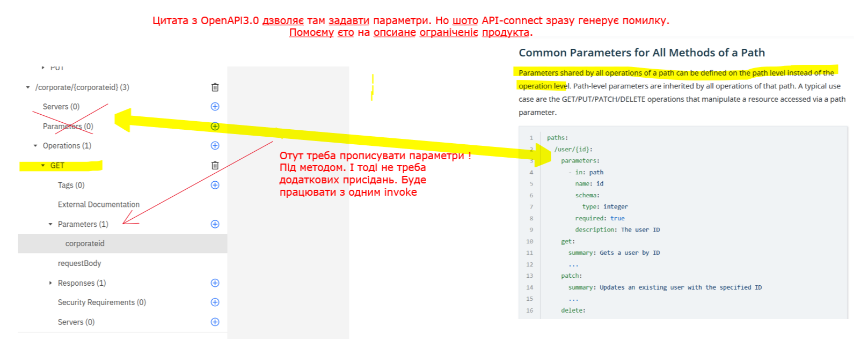Viewport: 868px width, 348px height.
Task: Delete the GET operation using trash icon
Action: click(215, 166)
